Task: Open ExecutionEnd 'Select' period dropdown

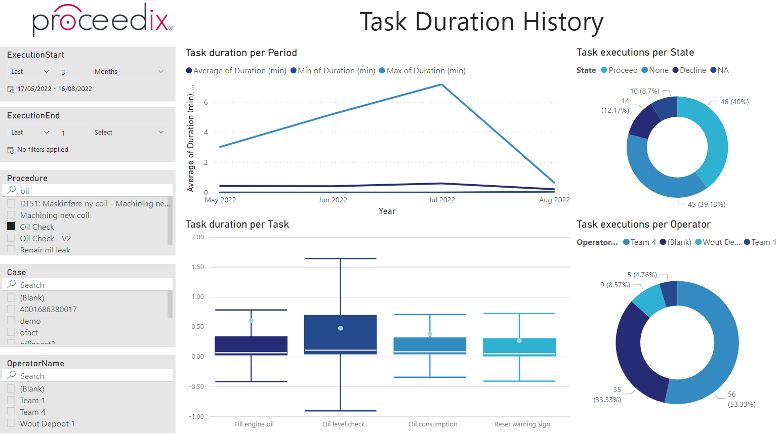Action: pos(129,131)
